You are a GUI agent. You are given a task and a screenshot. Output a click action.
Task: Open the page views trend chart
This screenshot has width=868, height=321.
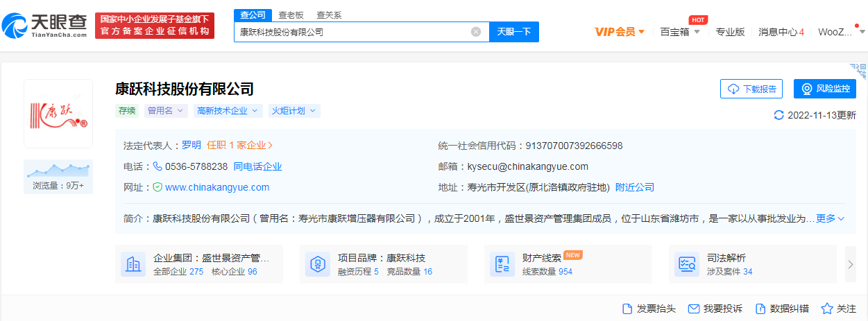(58, 170)
